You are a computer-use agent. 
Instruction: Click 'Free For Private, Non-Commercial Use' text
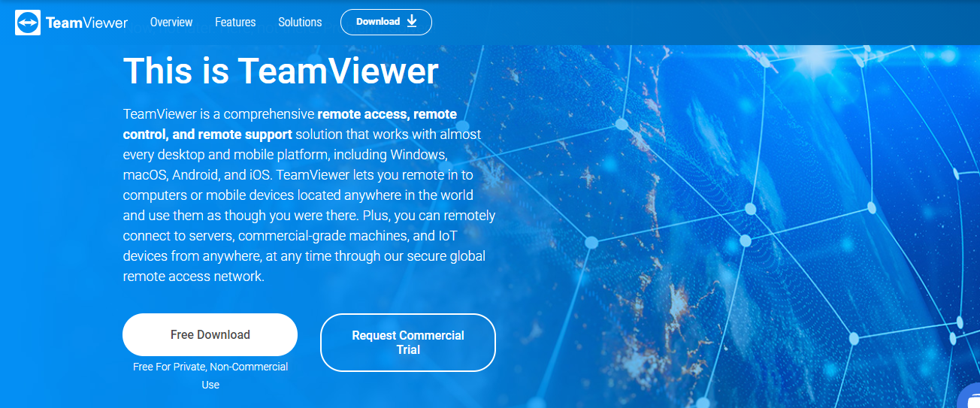(210, 376)
